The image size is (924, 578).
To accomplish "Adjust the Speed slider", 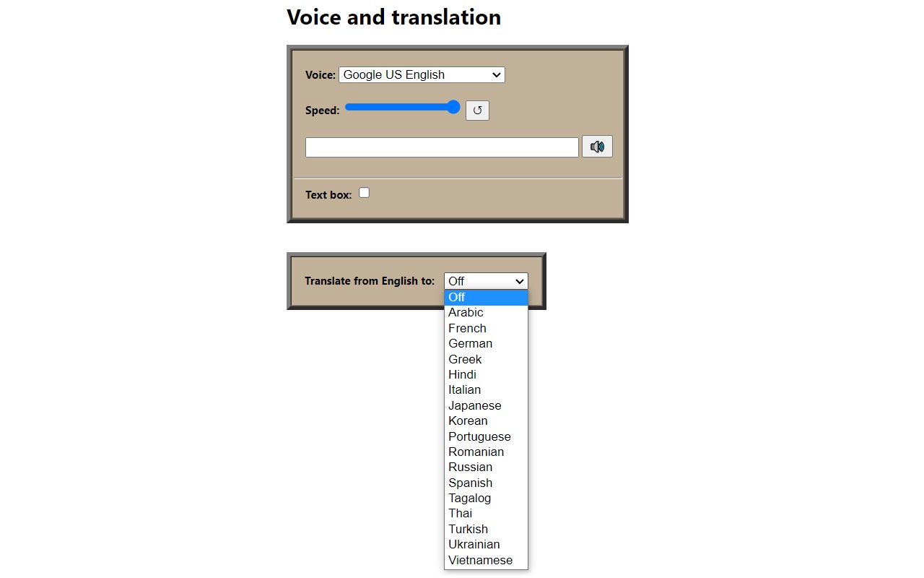I will pyautogui.click(x=402, y=108).
